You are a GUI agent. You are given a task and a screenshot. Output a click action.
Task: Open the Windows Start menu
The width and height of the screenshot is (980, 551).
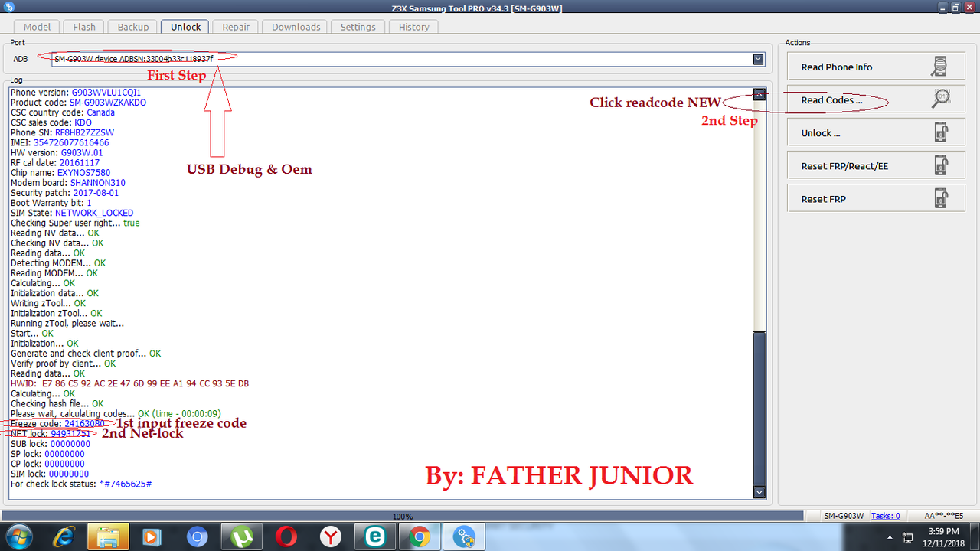click(x=18, y=537)
